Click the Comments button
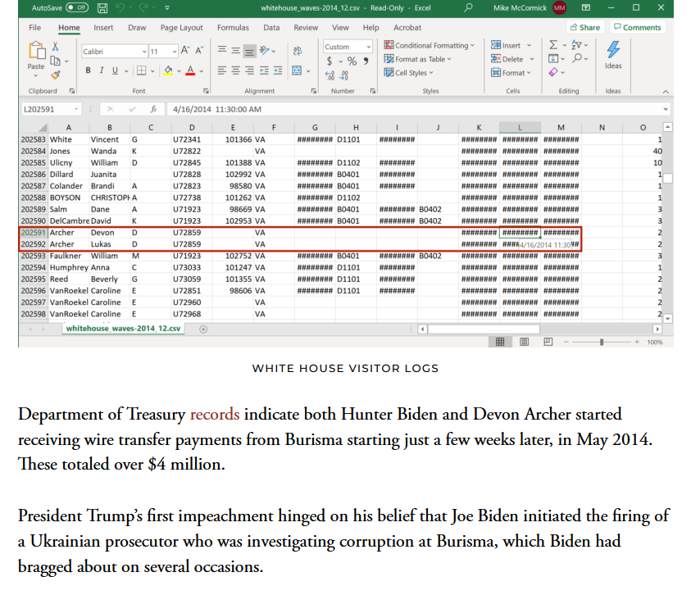 [637, 27]
